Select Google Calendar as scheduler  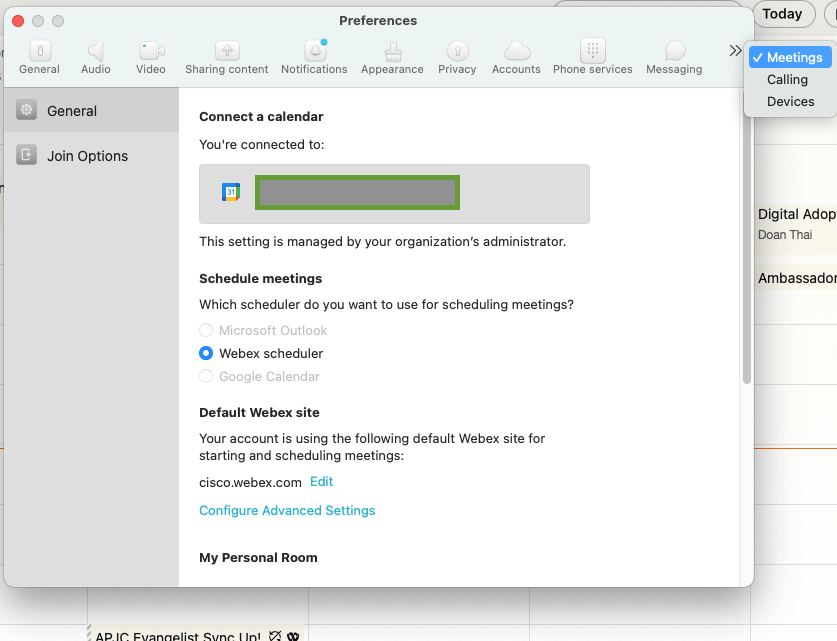tap(205, 376)
